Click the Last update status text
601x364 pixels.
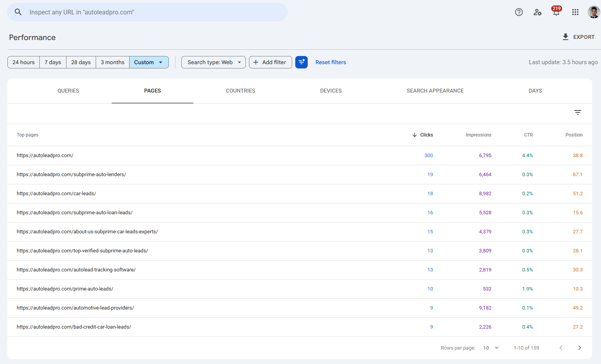(x=563, y=62)
